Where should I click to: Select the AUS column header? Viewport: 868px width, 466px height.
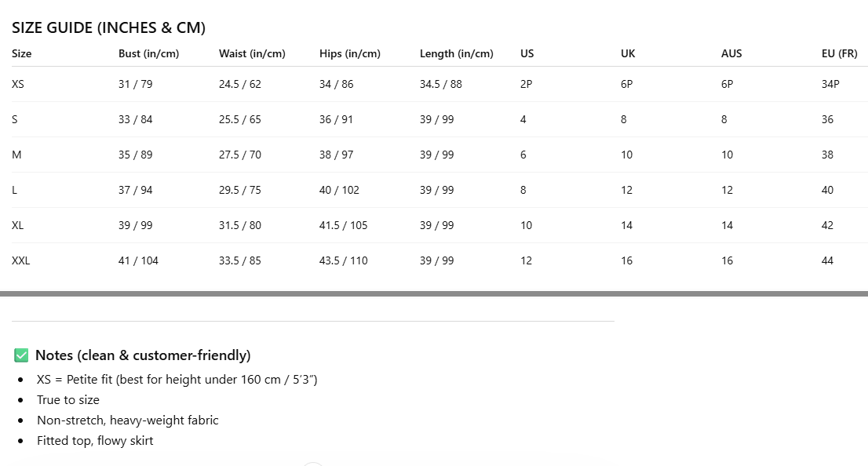[x=731, y=53]
